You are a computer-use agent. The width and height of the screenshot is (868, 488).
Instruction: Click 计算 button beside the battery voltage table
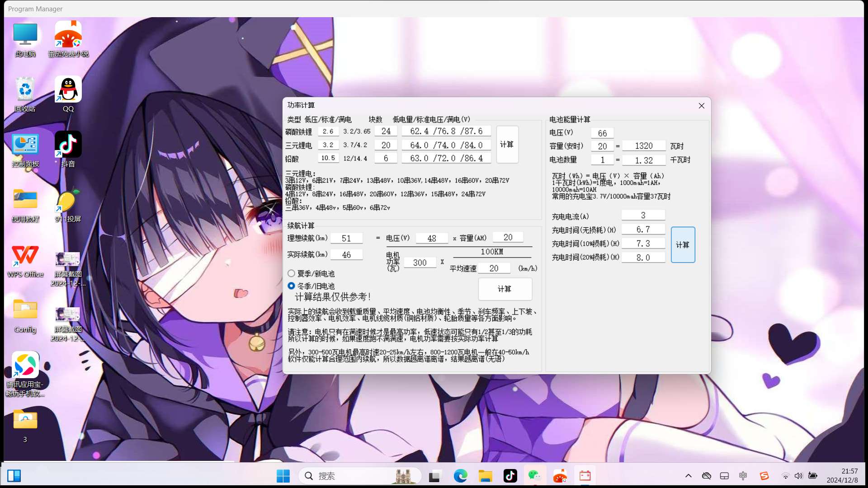point(507,145)
